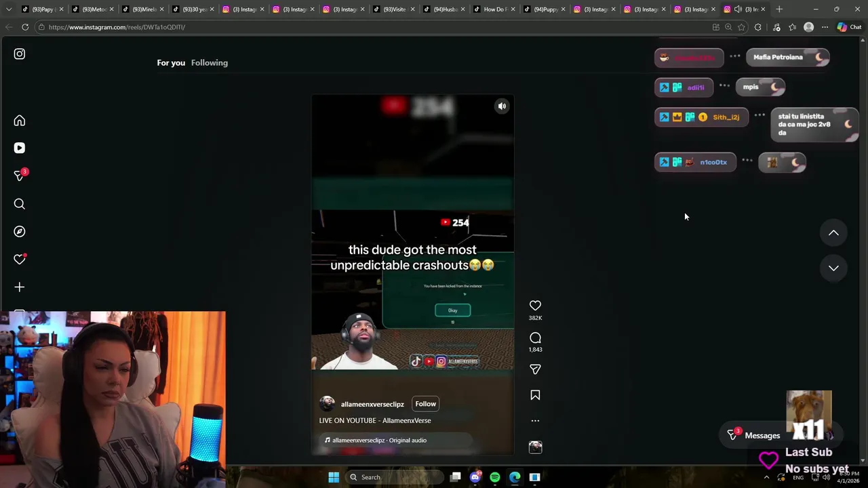The width and height of the screenshot is (868, 488).
Task: Open Reels in the Instagram sidebar
Action: [x=20, y=148]
